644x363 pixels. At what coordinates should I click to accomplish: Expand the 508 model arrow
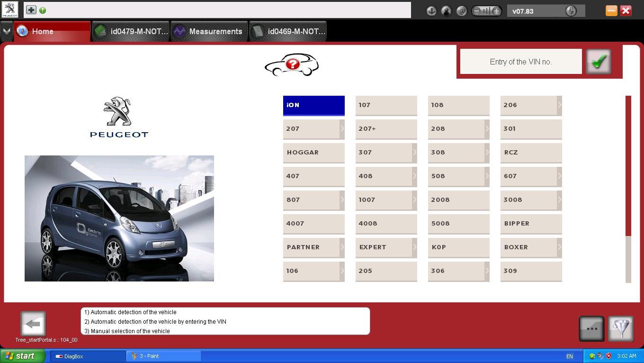tap(487, 176)
